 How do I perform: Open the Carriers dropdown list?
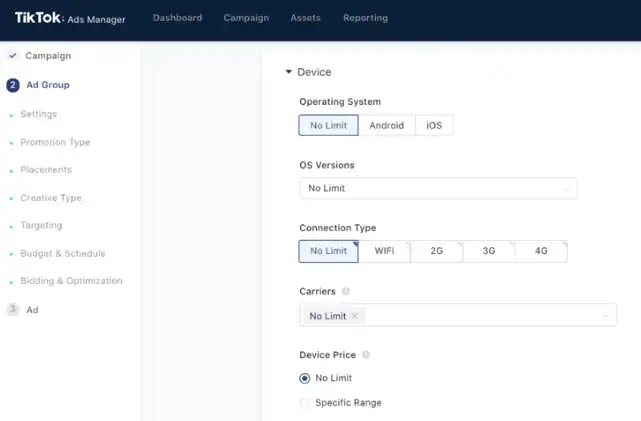(604, 316)
